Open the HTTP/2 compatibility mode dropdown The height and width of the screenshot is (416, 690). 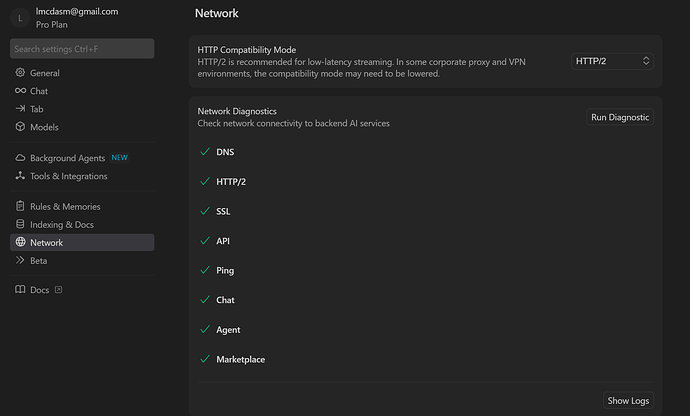pyautogui.click(x=613, y=61)
